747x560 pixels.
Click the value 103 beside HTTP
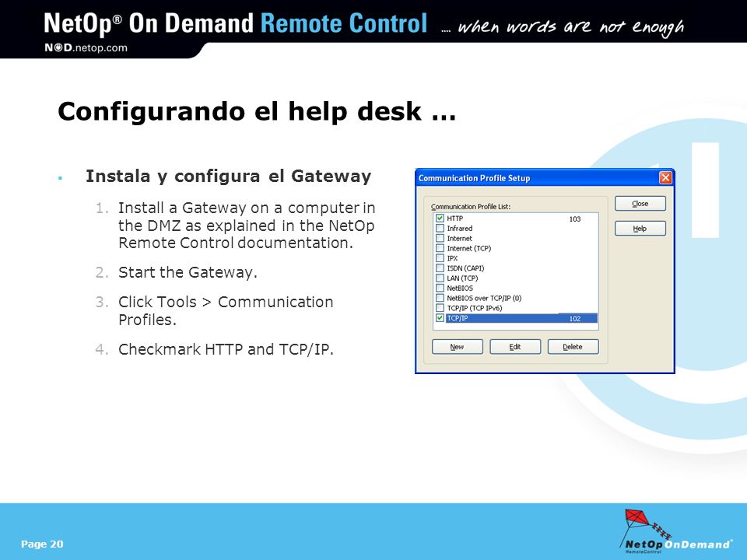click(x=575, y=219)
